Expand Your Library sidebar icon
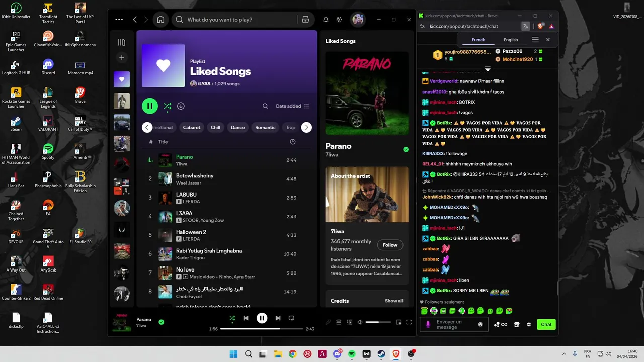Screen dimensions: 644x362 pyautogui.click(x=122, y=42)
